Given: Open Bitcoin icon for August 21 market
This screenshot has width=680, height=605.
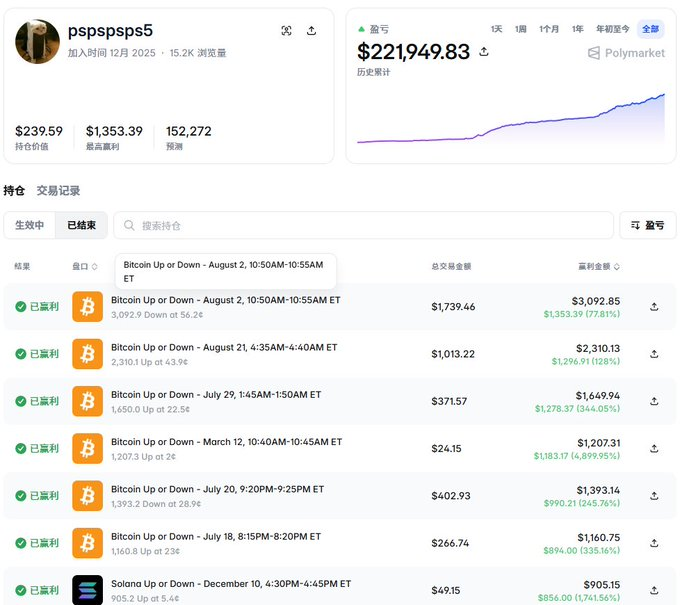Looking at the screenshot, I should [88, 354].
